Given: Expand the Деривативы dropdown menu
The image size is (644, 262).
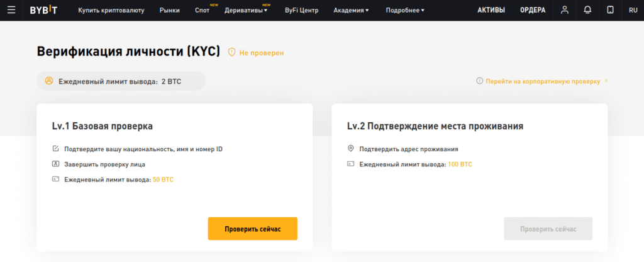Looking at the screenshot, I should (x=248, y=11).
